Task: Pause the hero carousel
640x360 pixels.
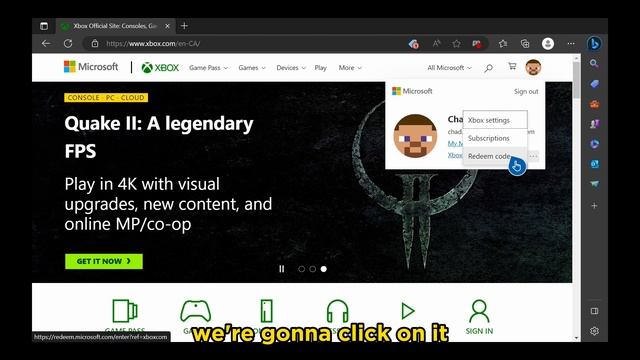Action: [282, 269]
